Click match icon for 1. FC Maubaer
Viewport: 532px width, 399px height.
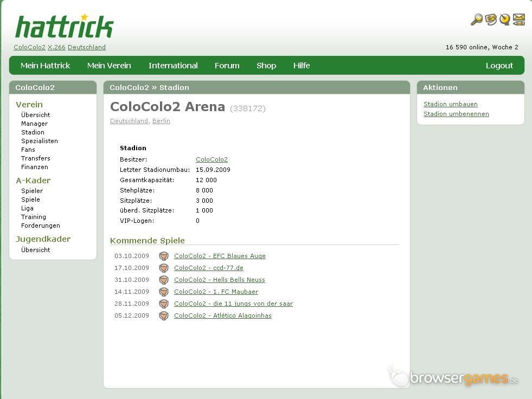point(164,292)
